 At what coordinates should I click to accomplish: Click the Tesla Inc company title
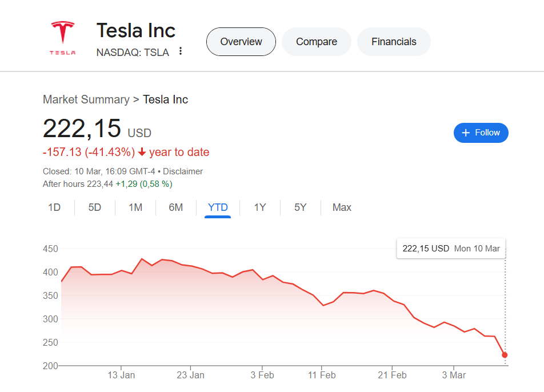(136, 30)
